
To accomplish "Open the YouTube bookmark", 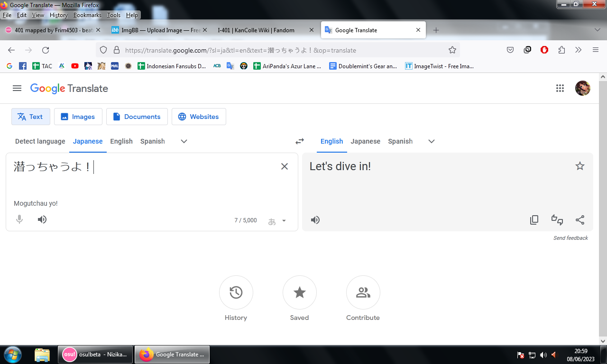I will [75, 66].
